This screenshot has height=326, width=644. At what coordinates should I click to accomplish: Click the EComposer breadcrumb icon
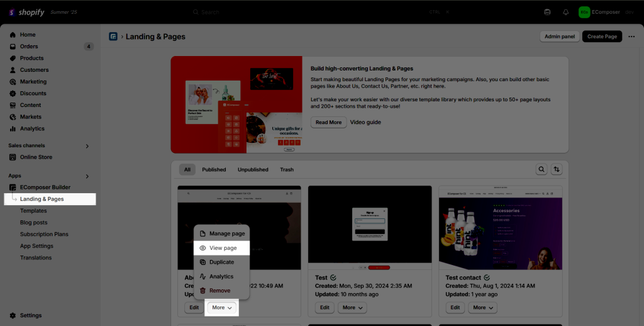tap(113, 37)
